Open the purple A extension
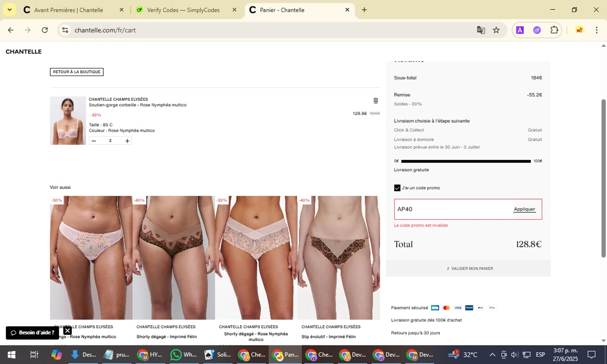This screenshot has height=364, width=607. [520, 30]
